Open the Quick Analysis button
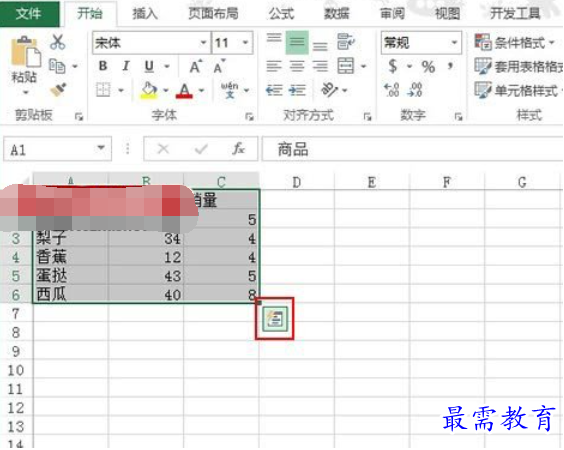 pyautogui.click(x=275, y=319)
